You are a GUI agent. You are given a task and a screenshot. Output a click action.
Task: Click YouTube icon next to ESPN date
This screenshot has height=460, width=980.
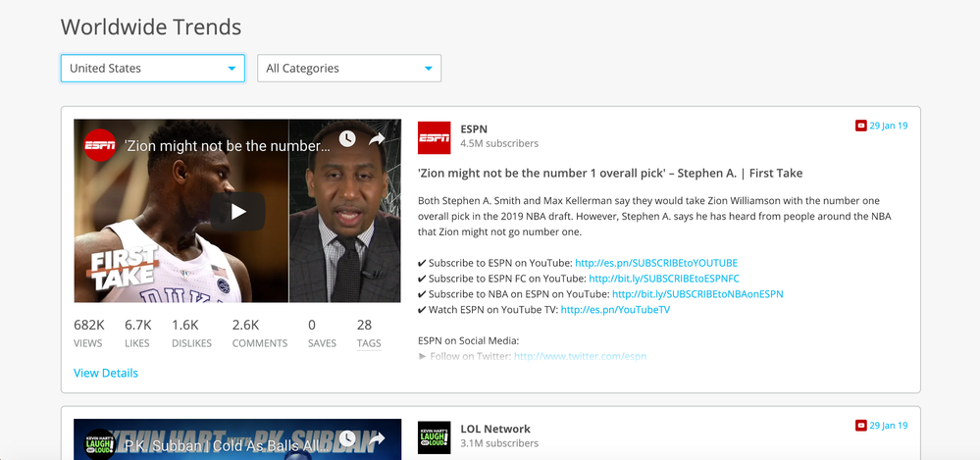(860, 126)
